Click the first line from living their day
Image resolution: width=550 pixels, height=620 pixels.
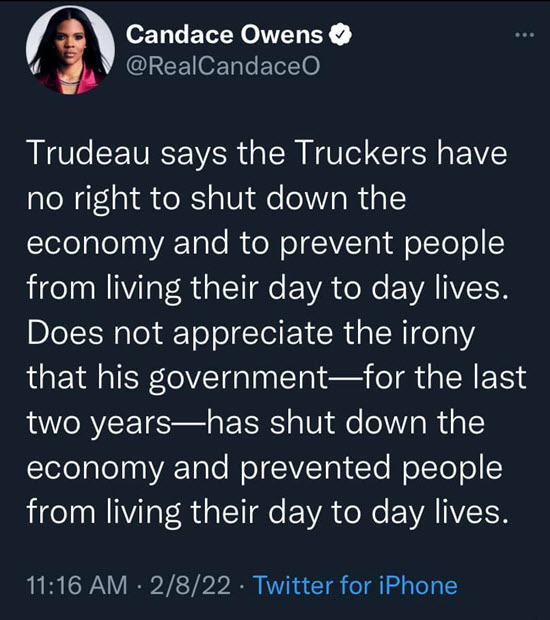[x=267, y=289]
